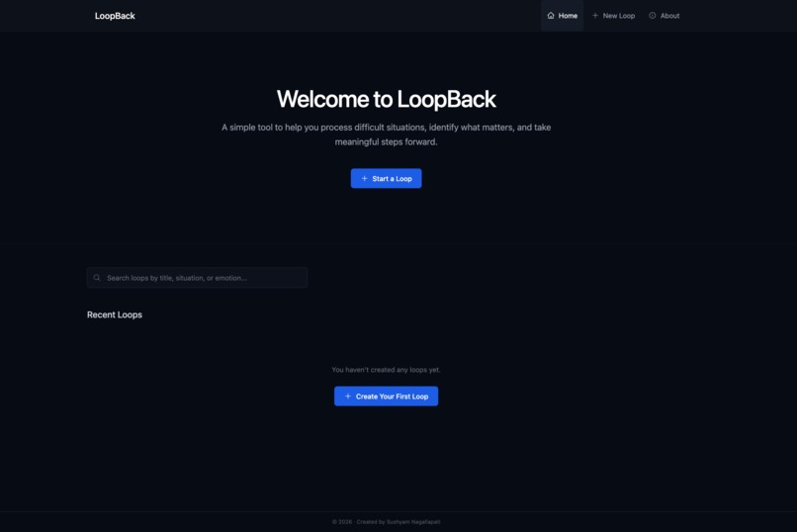Click plus icon in Create Your First Loop
797x532 pixels.
click(x=348, y=397)
